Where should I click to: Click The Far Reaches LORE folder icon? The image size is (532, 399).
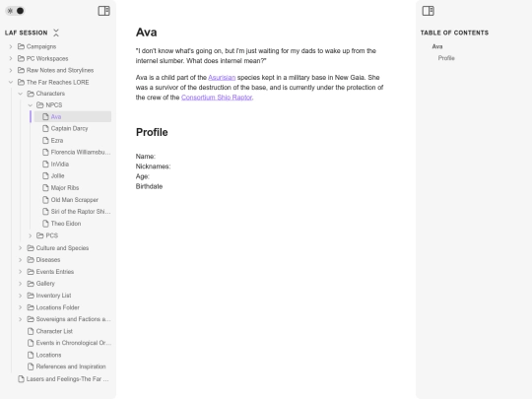tap(21, 82)
